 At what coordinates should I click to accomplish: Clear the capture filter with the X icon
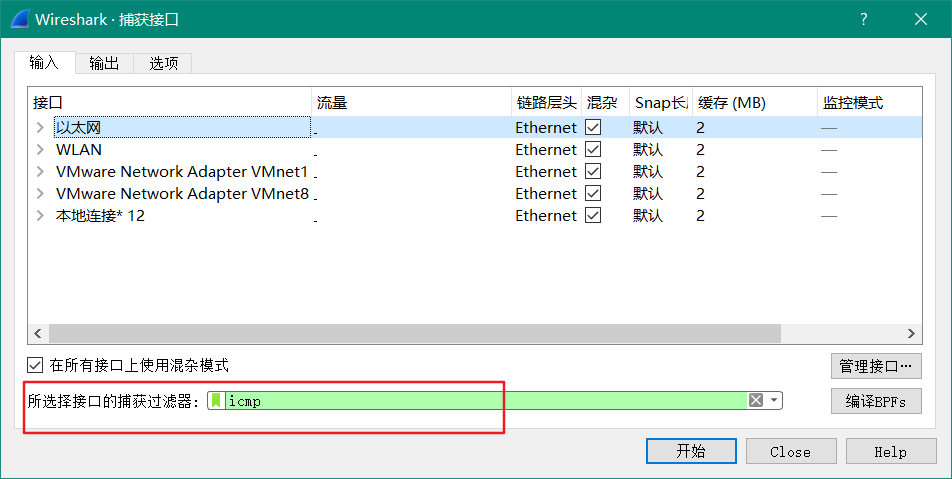click(755, 400)
